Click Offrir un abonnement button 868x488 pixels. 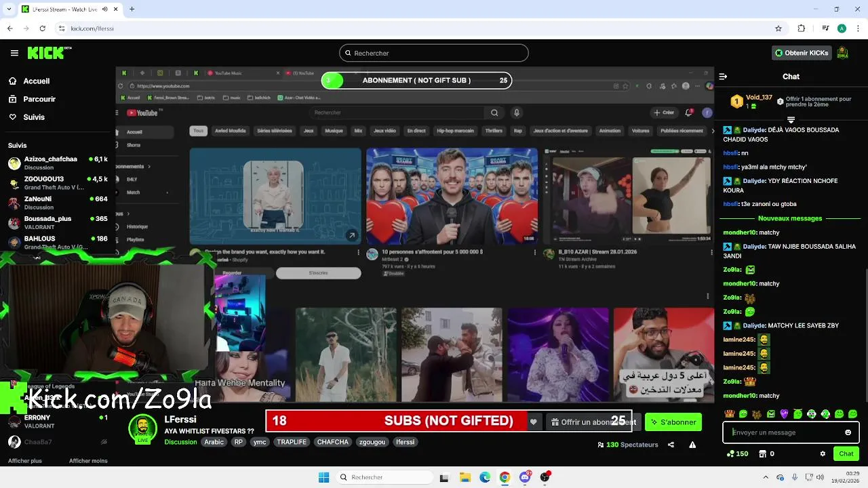(x=593, y=422)
